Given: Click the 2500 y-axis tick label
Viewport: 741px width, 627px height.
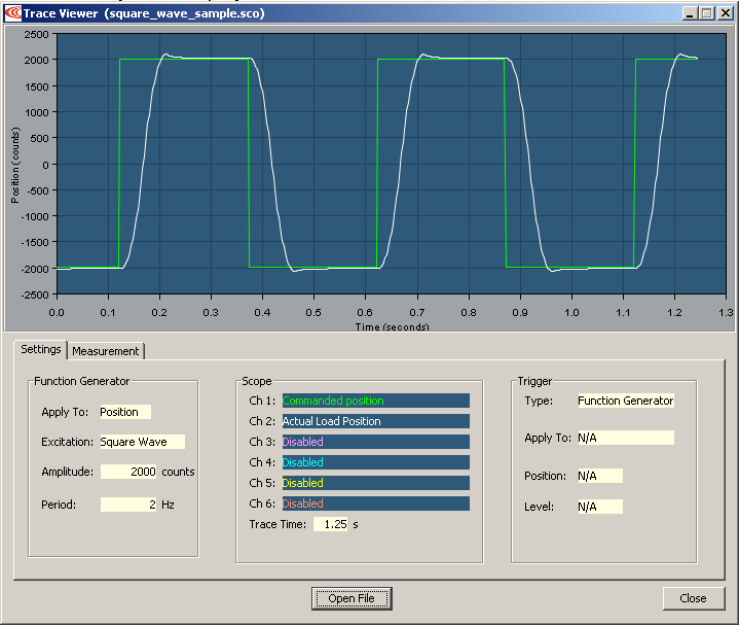Looking at the screenshot, I should (37, 34).
